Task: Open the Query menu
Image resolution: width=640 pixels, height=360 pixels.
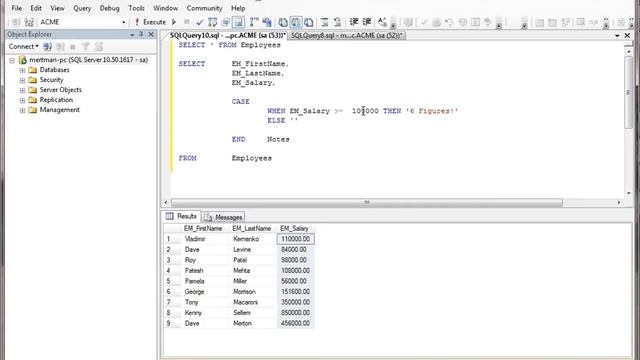Action: [x=82, y=8]
